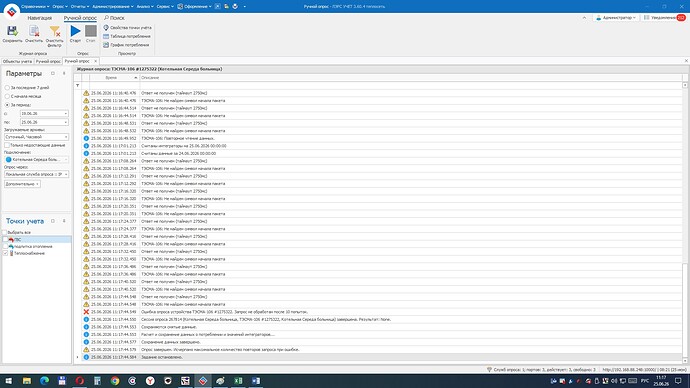Click the Windows Start button
The height and width of the screenshot is (388, 690).
click(x=8, y=381)
